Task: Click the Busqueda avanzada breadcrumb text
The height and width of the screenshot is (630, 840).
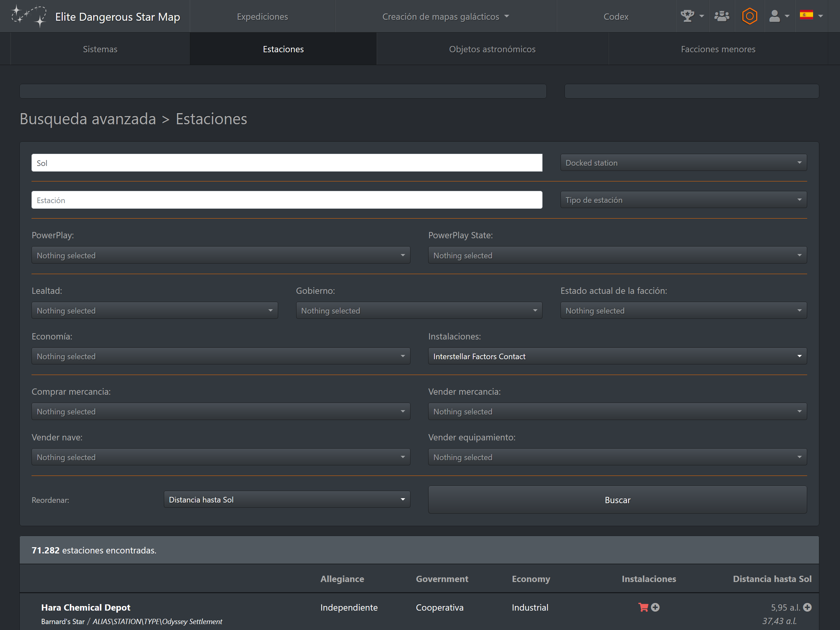Action: [x=88, y=119]
